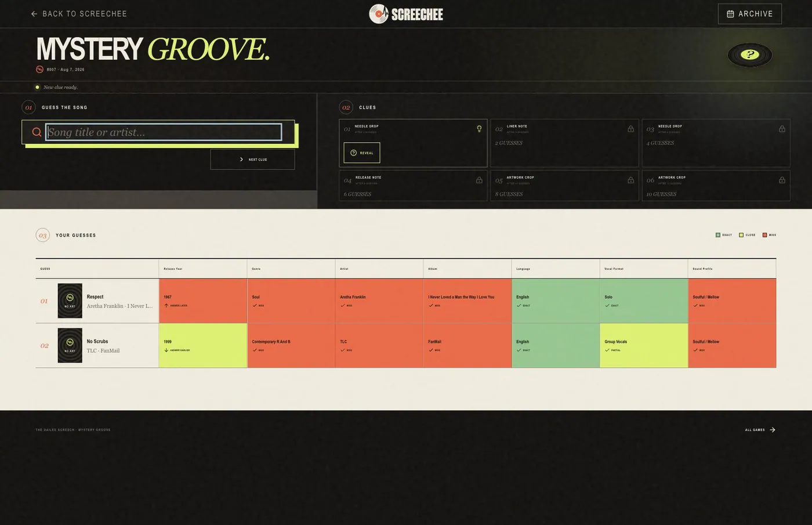The width and height of the screenshot is (812, 525).
Task: Click the lock icon on clue 06 Artwork Crop
Action: pyautogui.click(x=782, y=180)
